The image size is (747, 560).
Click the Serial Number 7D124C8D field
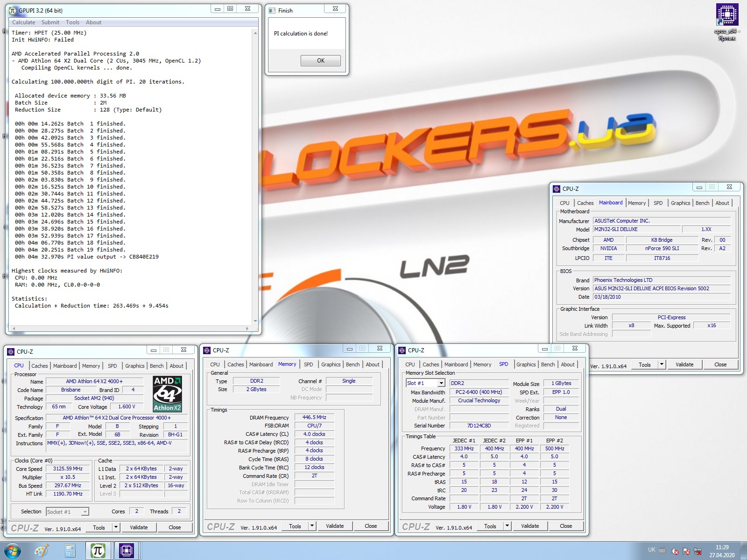[479, 426]
